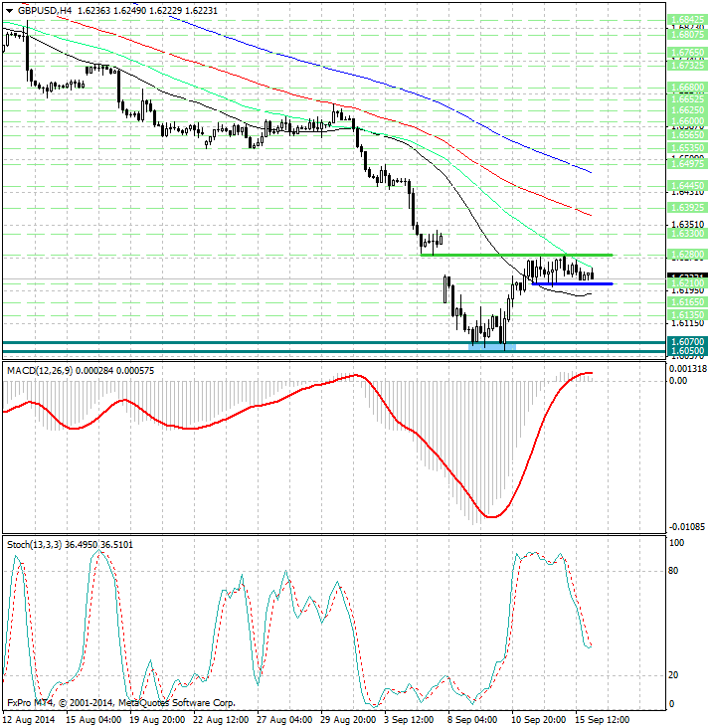
Task: Click the 8 Sep 04:00 time label
Action: (472, 720)
